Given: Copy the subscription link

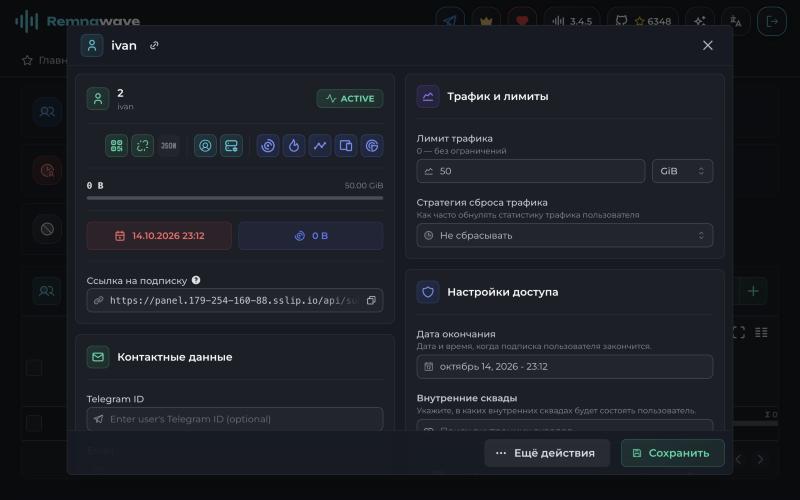Looking at the screenshot, I should [371, 301].
